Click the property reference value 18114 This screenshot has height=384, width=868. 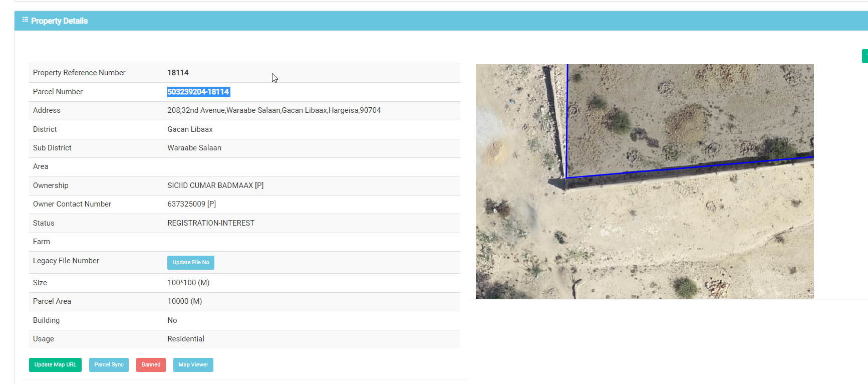pos(178,73)
